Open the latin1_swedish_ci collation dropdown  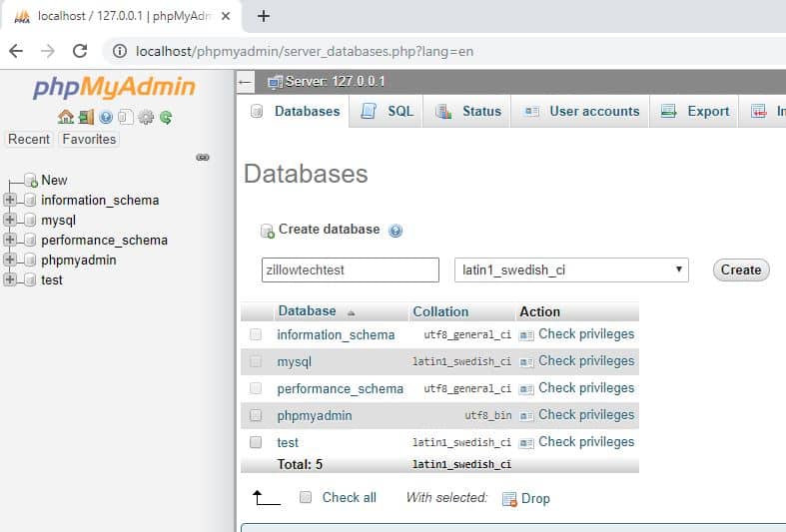point(571,270)
